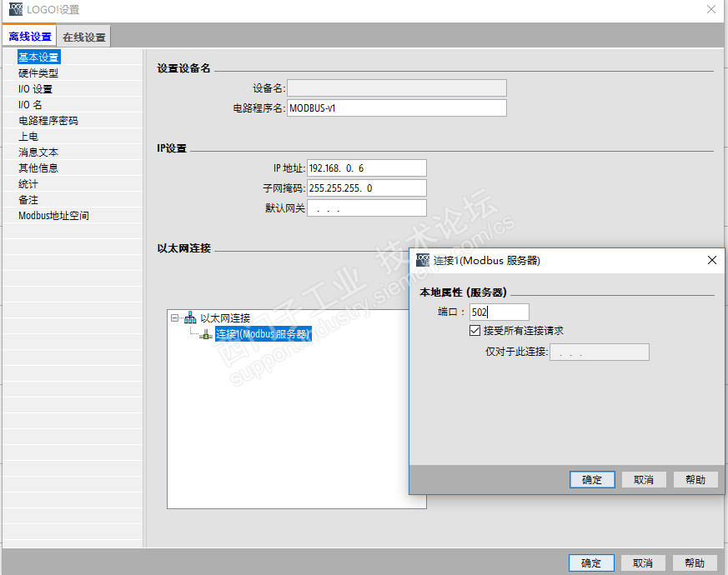728x575 pixels.
Task: Open the 上电 settings page
Action: 28,137
